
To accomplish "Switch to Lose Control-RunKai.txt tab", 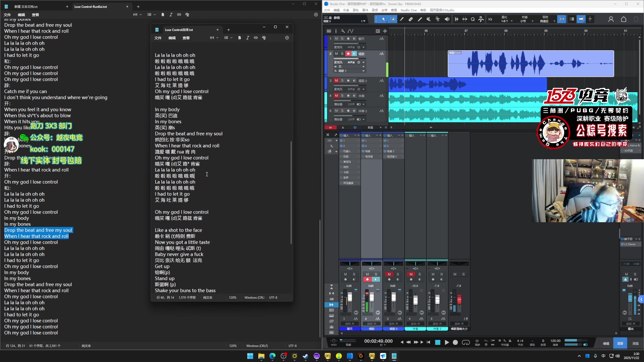I will tap(91, 7).
